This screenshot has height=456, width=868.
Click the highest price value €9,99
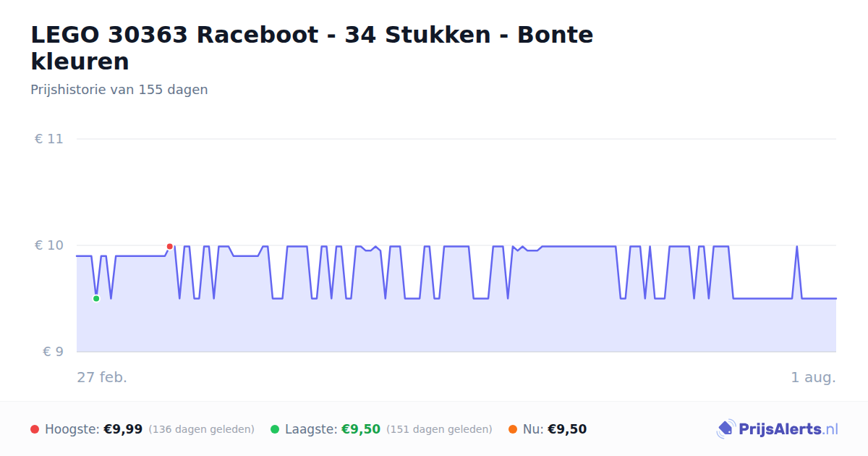123,429
